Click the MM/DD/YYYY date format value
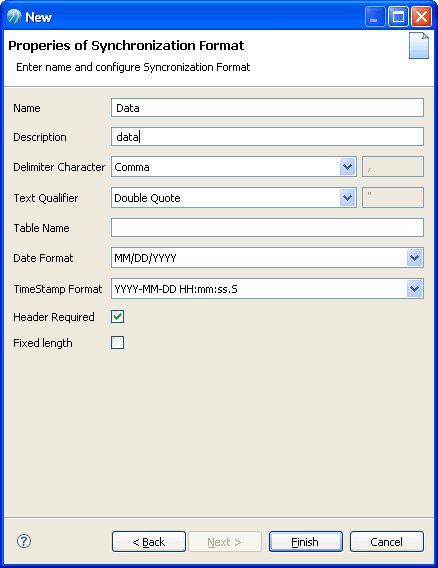This screenshot has width=438, height=568. (145, 258)
